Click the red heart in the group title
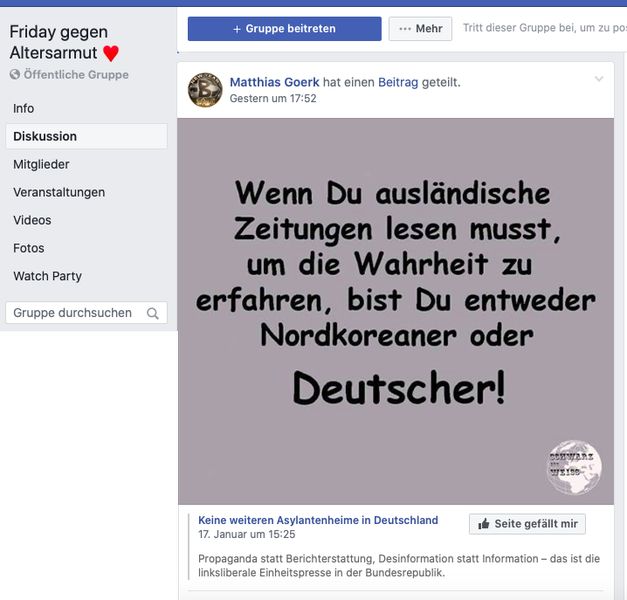627x600 pixels. (111, 53)
